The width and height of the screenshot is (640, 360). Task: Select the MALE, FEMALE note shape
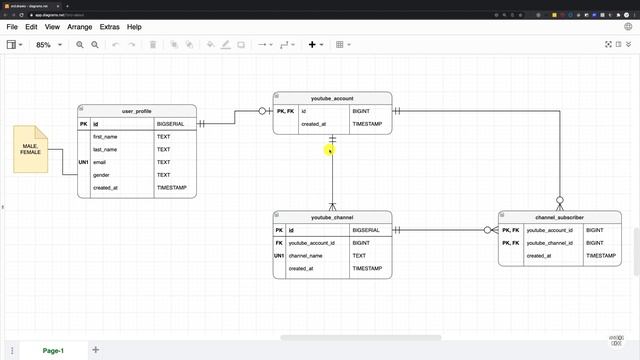[31, 149]
